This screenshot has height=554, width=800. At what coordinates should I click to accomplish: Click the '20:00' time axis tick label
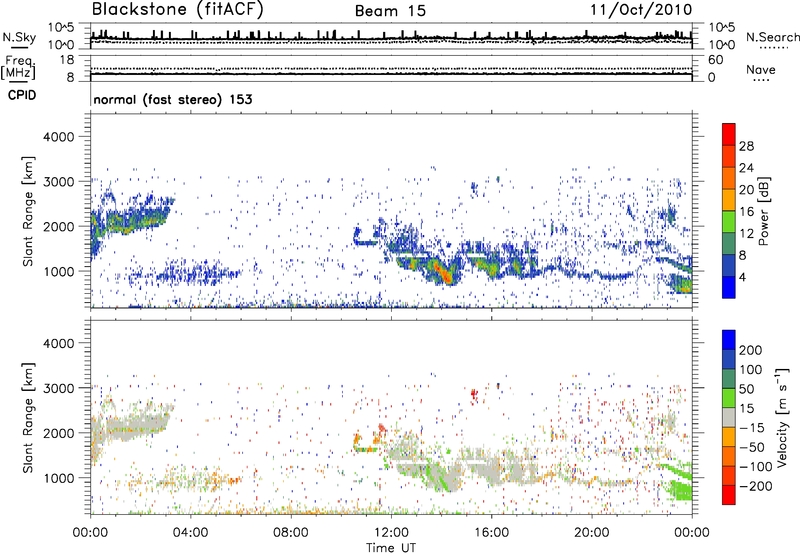pos(591,533)
